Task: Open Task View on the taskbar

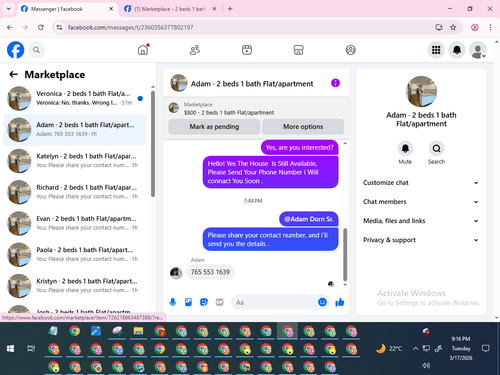Action: (31, 349)
